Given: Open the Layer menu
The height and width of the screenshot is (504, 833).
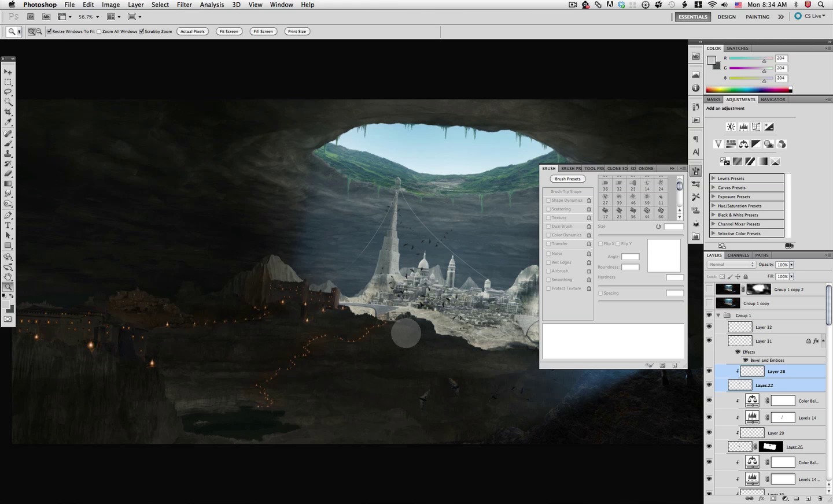Looking at the screenshot, I should click(136, 5).
